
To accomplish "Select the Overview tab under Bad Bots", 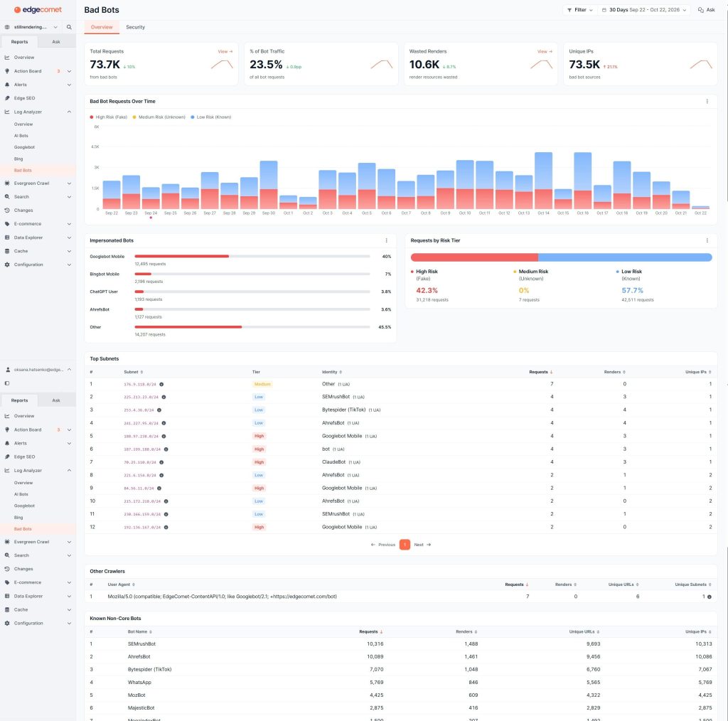I will [102, 27].
